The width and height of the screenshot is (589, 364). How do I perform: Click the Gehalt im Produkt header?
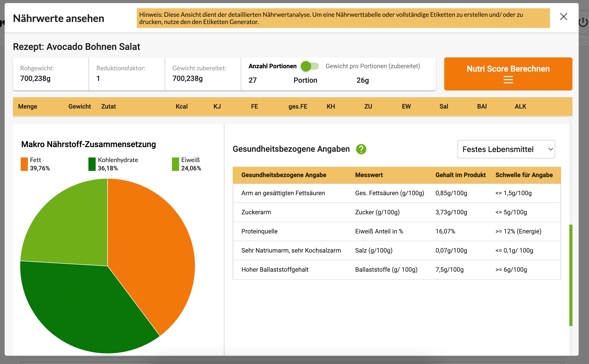pyautogui.click(x=460, y=175)
